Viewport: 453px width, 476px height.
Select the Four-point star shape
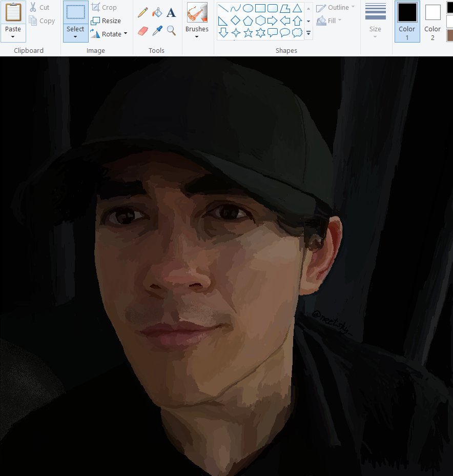[x=236, y=32]
